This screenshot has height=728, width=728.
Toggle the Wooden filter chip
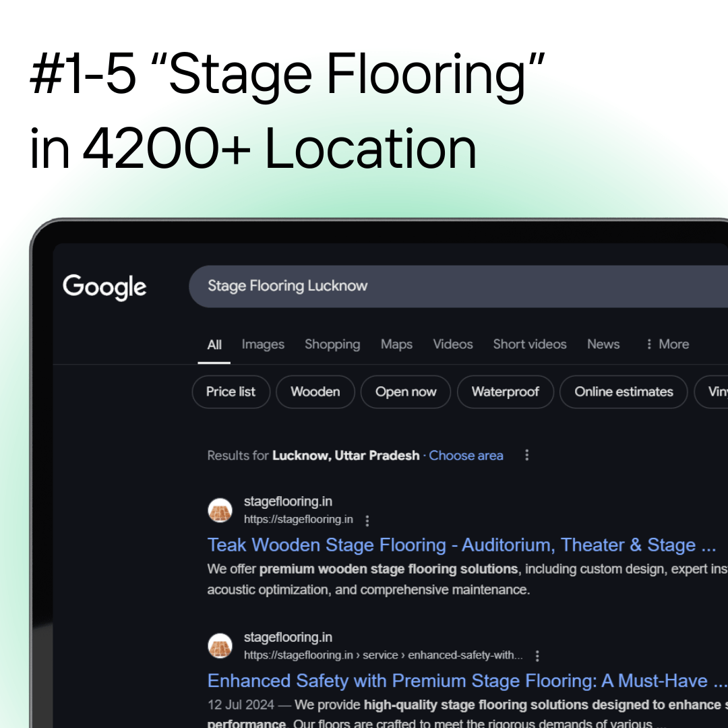[315, 392]
